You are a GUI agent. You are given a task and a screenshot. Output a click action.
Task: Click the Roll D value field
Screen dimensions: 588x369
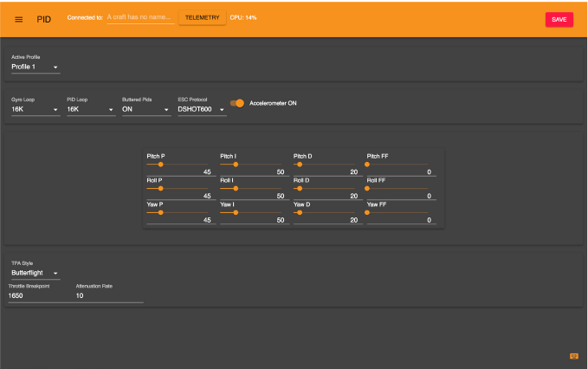pyautogui.click(x=328, y=196)
